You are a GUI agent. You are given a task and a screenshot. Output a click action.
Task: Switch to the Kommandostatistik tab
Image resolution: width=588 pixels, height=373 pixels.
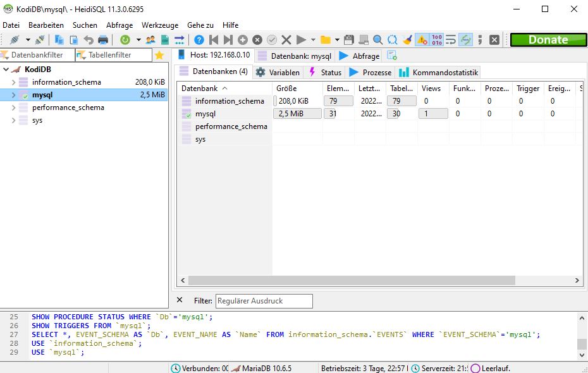coord(438,72)
